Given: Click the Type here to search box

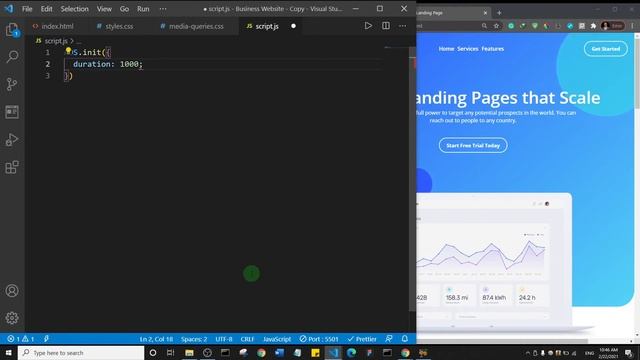Looking at the screenshot, I should tap(81, 353).
